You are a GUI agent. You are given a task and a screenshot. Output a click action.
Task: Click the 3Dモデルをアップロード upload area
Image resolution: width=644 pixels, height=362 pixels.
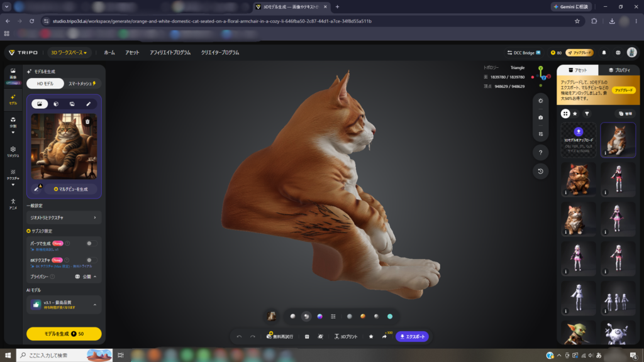[x=579, y=140]
